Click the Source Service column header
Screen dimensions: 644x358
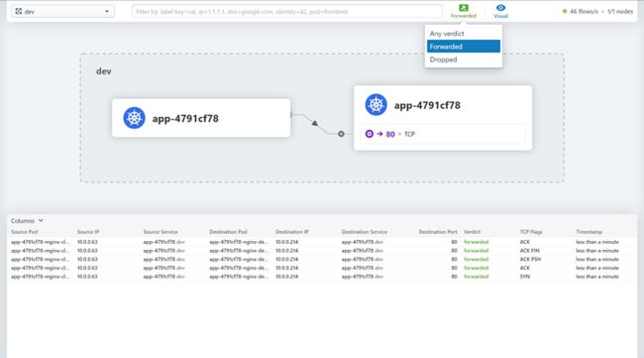pyautogui.click(x=161, y=232)
